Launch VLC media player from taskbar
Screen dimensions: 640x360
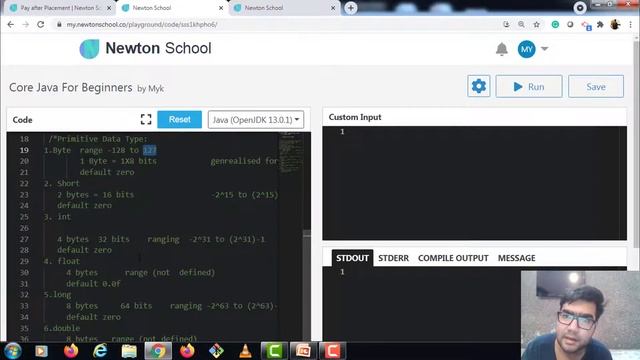tap(245, 351)
